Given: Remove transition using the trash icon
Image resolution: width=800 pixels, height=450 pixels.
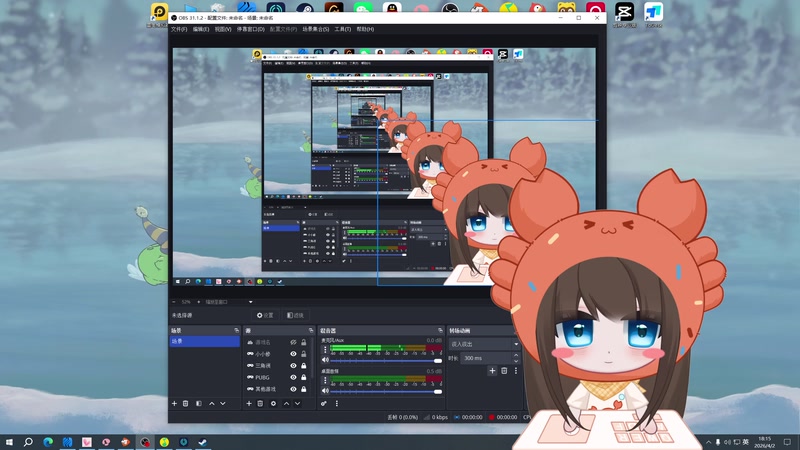Looking at the screenshot, I should coord(504,371).
